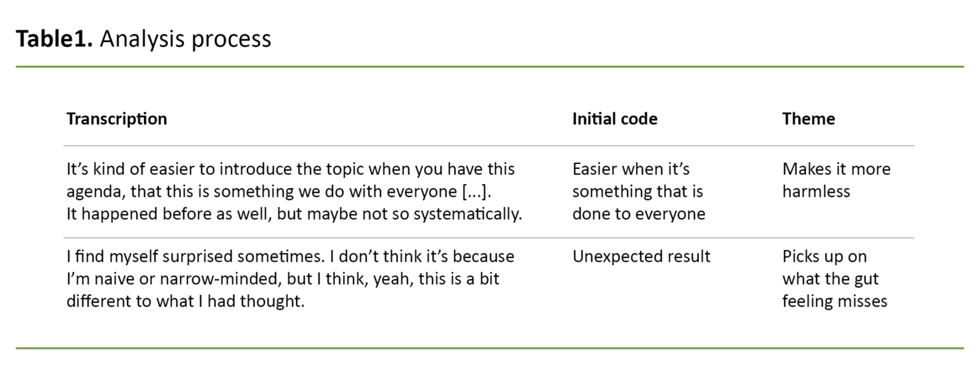Click the bold "Table1." label

point(54,39)
